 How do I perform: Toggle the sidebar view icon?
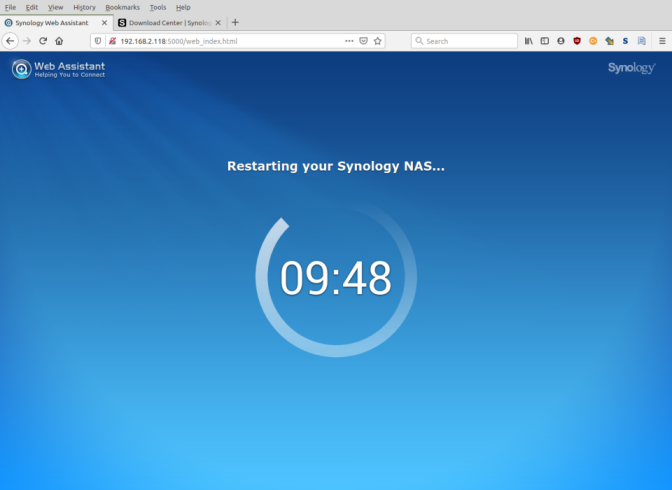tap(545, 41)
